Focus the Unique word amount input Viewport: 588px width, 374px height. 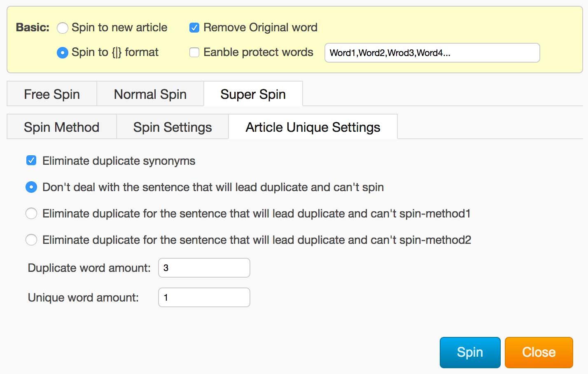tap(204, 297)
